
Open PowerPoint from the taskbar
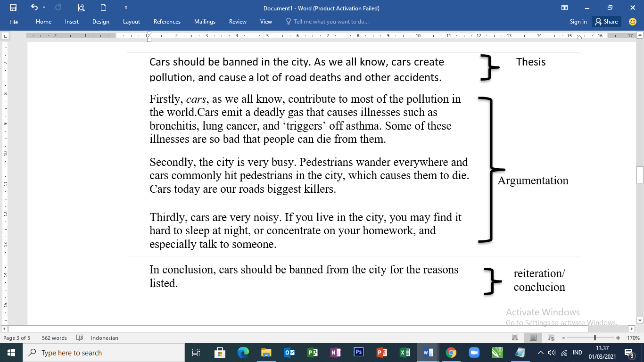coord(381,353)
